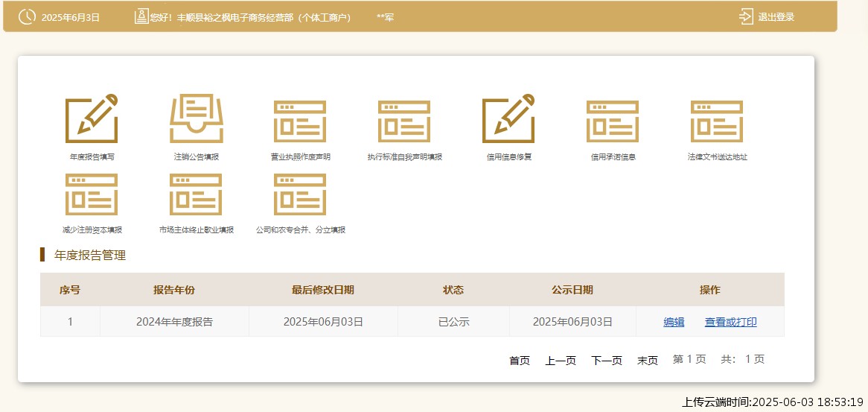Click the 营业执照作废声明 label
868x412 pixels.
(300, 156)
